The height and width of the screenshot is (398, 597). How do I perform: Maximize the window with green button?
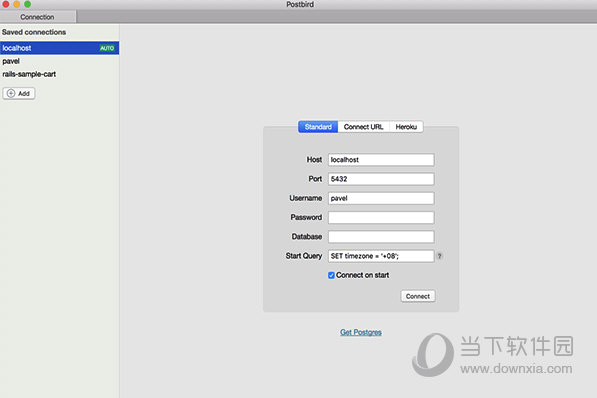click(27, 4)
